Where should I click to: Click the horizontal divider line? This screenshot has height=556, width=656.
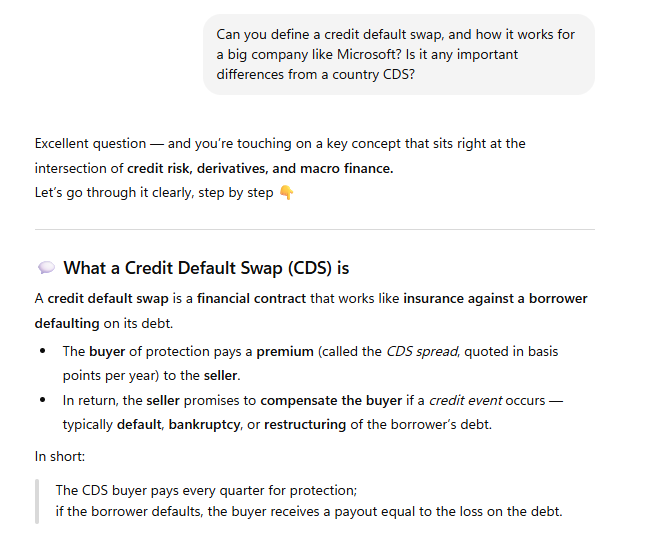tap(314, 230)
